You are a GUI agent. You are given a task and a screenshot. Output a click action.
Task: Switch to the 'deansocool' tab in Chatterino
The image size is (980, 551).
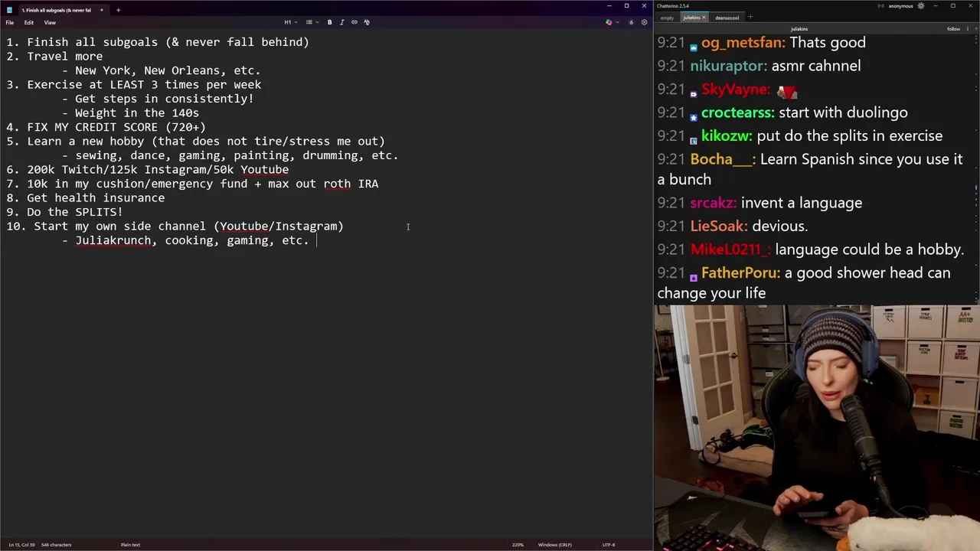click(727, 18)
